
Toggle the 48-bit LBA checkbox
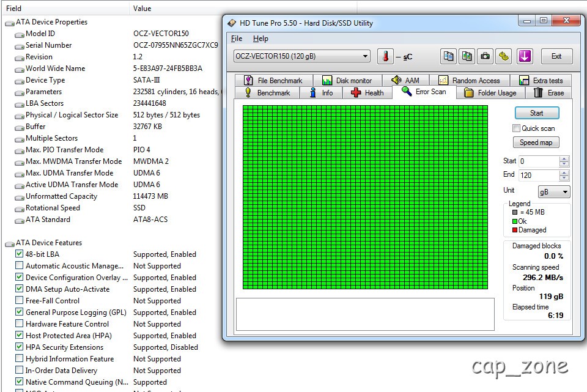tap(19, 254)
